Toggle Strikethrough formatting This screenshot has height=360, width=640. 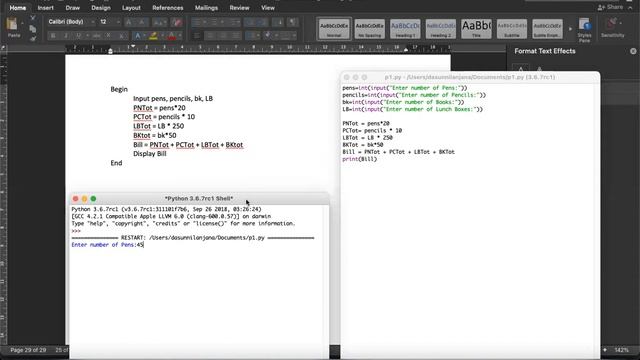coord(96,36)
